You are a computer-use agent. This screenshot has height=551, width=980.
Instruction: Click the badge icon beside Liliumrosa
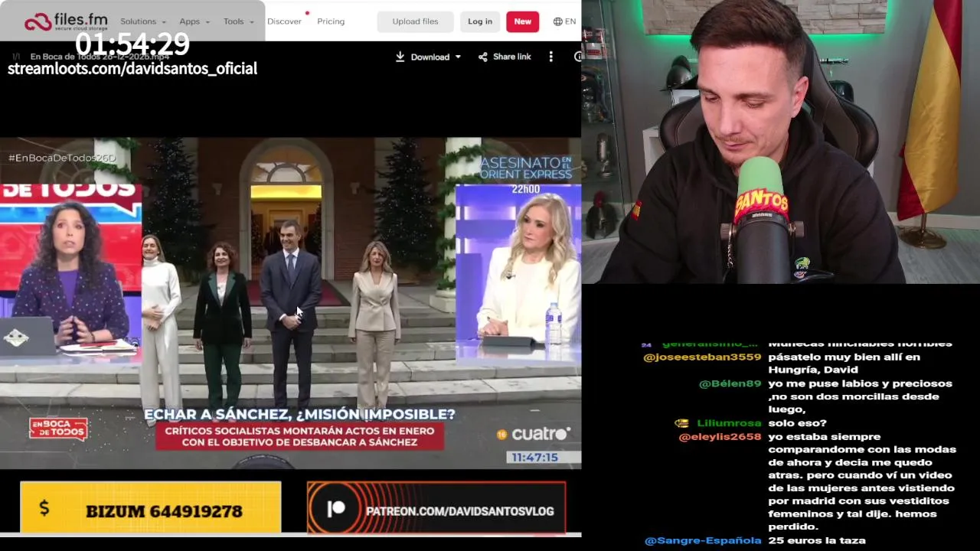tap(681, 423)
